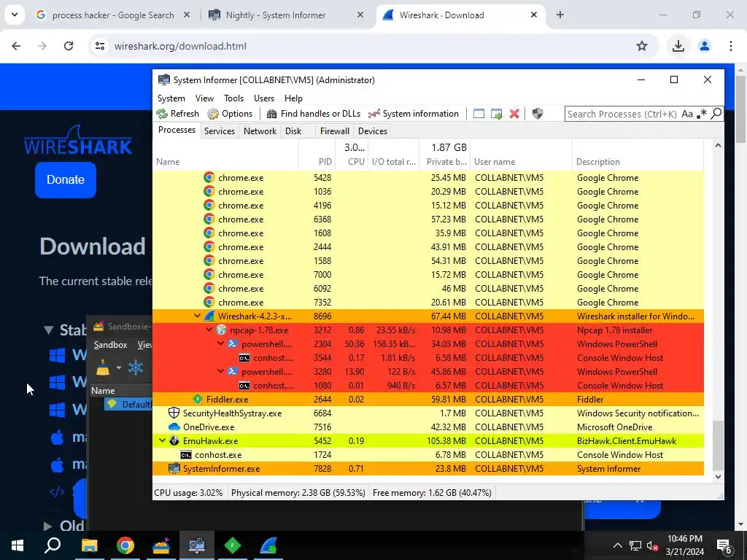Open Chrome tab search dropdown
The width and height of the screenshot is (747, 560).
click(15, 15)
